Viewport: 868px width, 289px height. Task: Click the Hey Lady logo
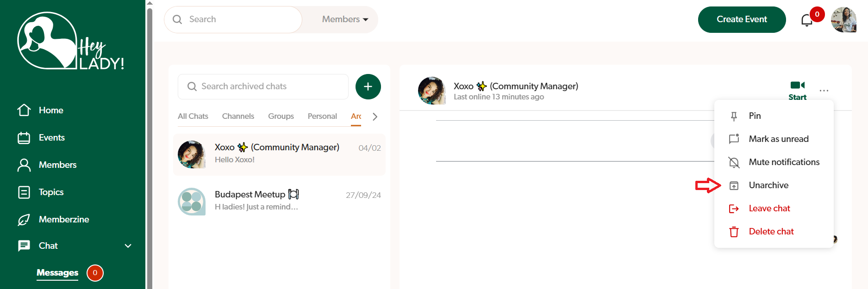click(70, 42)
